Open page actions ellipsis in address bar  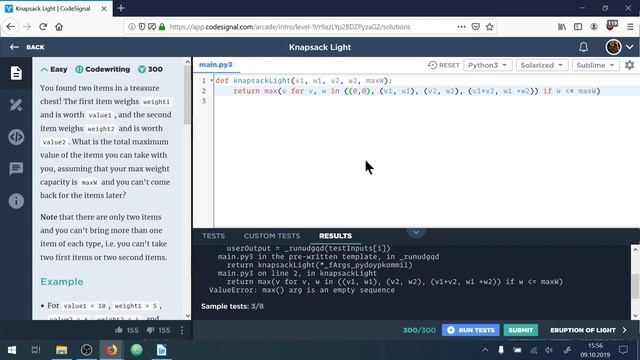[x=461, y=27]
